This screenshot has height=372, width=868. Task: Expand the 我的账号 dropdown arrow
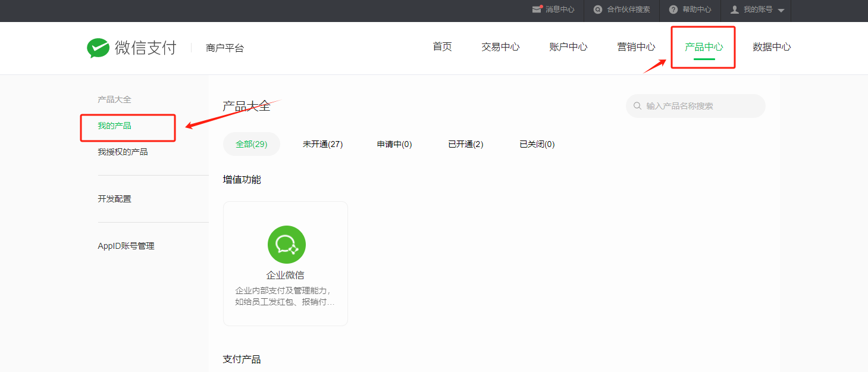(781, 11)
